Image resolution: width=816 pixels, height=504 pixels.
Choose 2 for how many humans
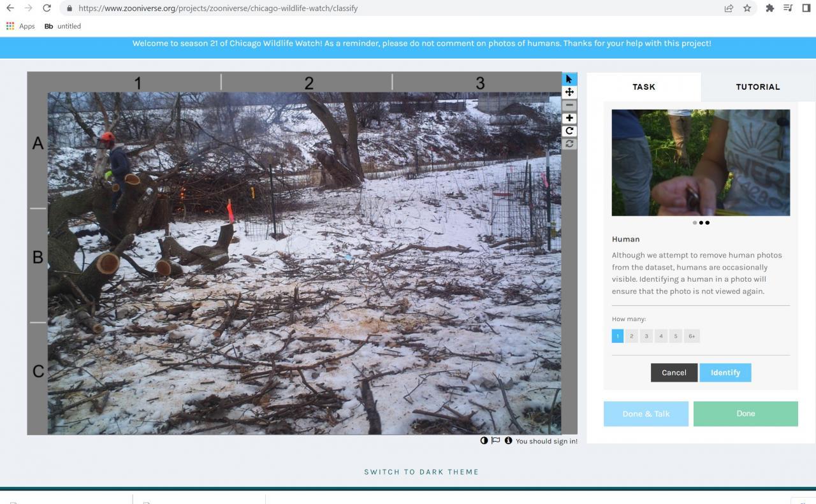pos(631,336)
